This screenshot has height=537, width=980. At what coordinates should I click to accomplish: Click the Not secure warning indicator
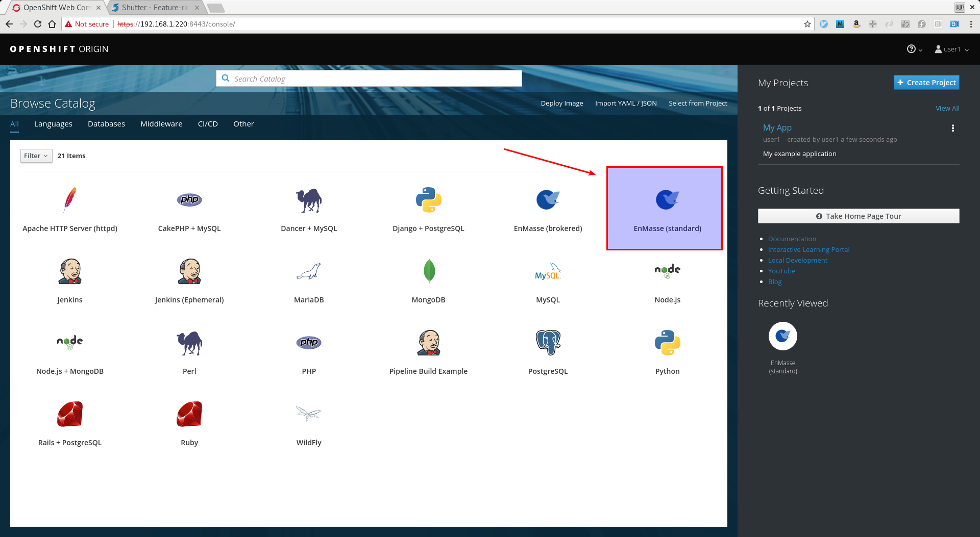pyautogui.click(x=87, y=24)
